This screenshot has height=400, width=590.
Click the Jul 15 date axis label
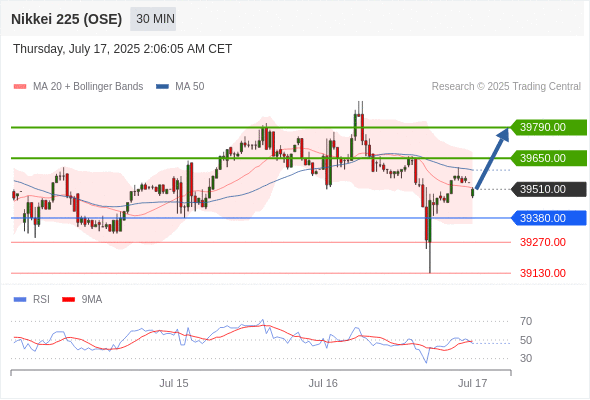[x=173, y=383]
